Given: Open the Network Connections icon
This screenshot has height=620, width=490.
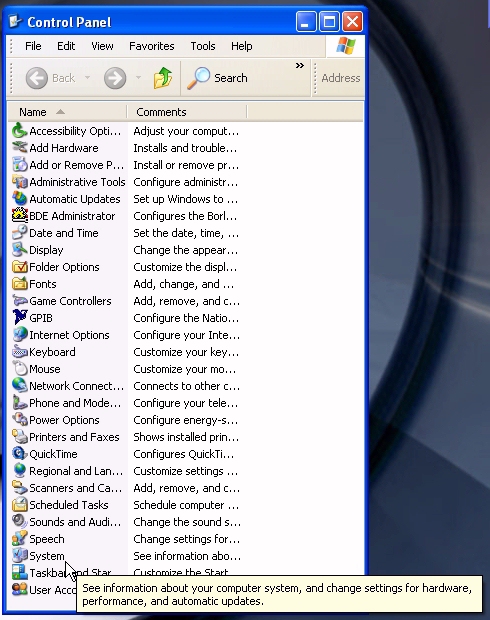Looking at the screenshot, I should coord(19,386).
